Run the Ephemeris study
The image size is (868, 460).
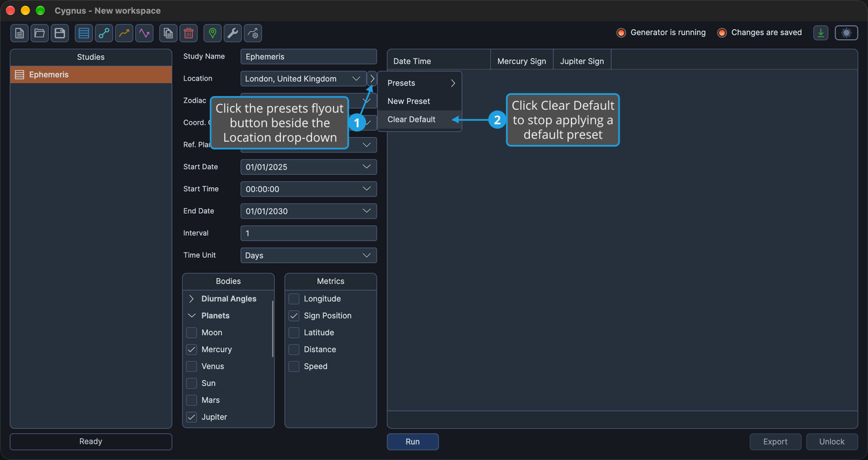(x=413, y=442)
